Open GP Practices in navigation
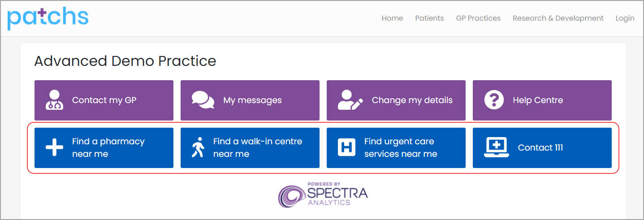The width and height of the screenshot is (644, 220). coord(478,18)
